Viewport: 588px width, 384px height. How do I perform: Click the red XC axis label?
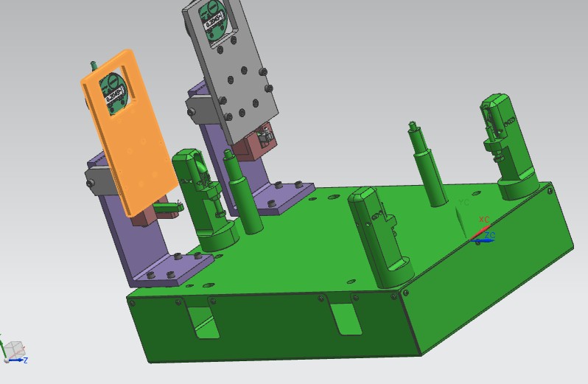(484, 220)
